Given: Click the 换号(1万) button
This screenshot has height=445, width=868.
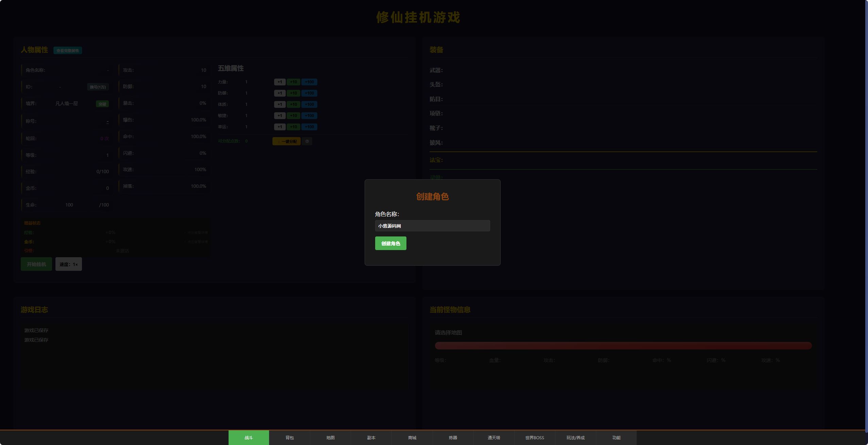Looking at the screenshot, I should 98,87.
